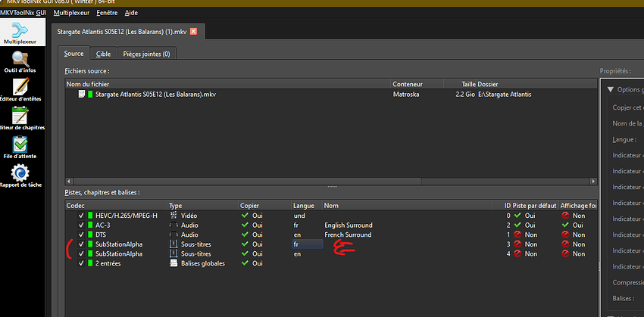This screenshot has height=317, width=644.
Task: Click the headphone icon on DTS row
Action: point(174,235)
